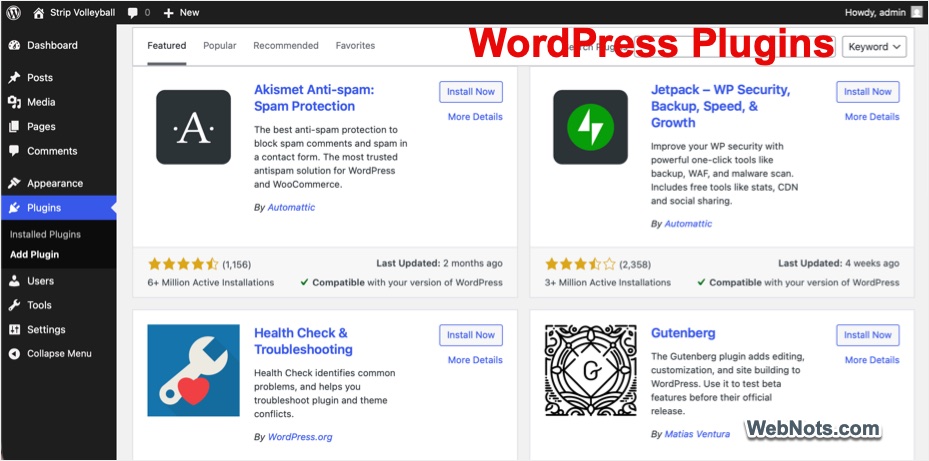
Task: Click the Howdy, admin account text
Action: [x=875, y=12]
